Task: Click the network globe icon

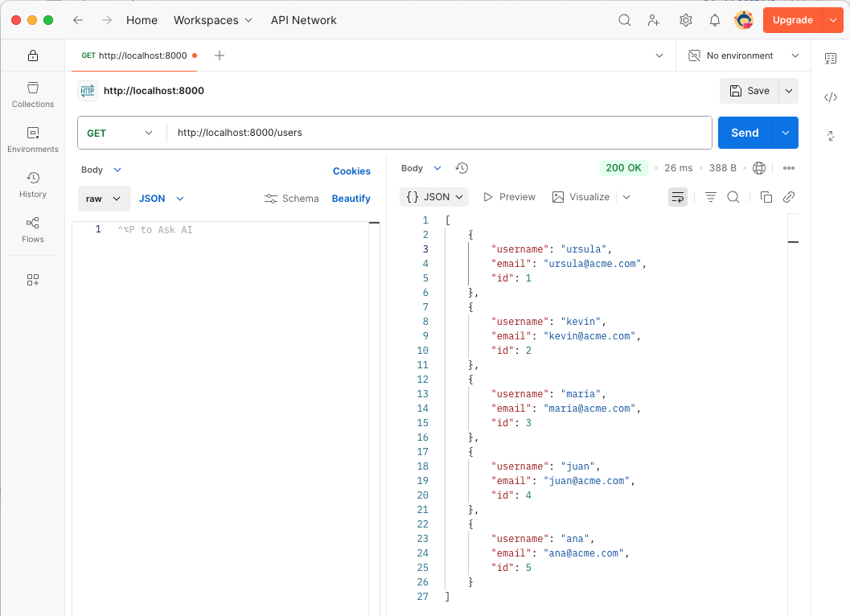Action: point(759,168)
